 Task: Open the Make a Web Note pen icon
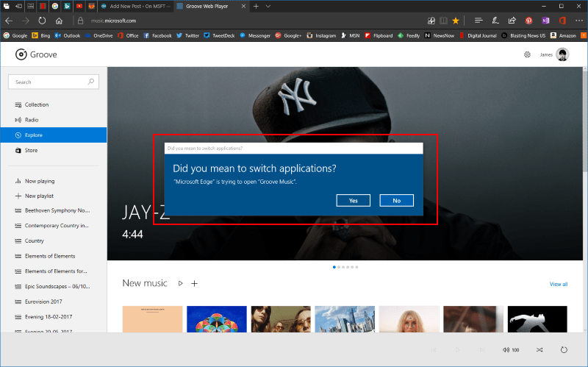(x=495, y=21)
